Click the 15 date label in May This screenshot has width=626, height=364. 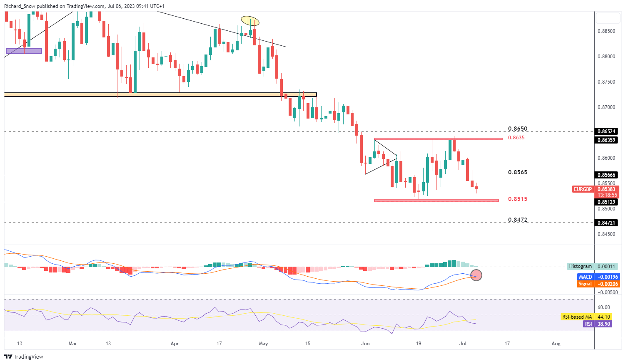[308, 344]
